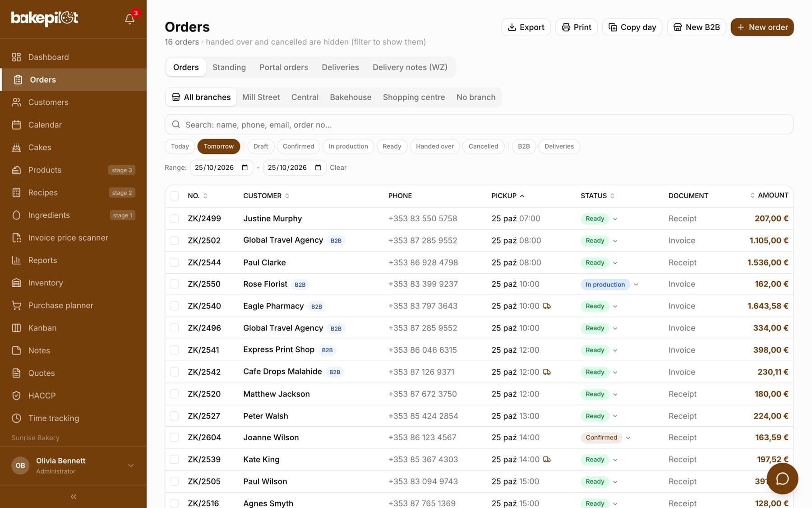Sort by PICKUP column
Screen dimensions: 812x508
[x=508, y=196]
